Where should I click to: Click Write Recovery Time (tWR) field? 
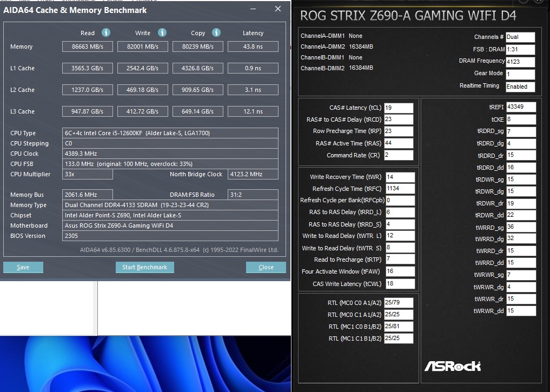pos(400,177)
